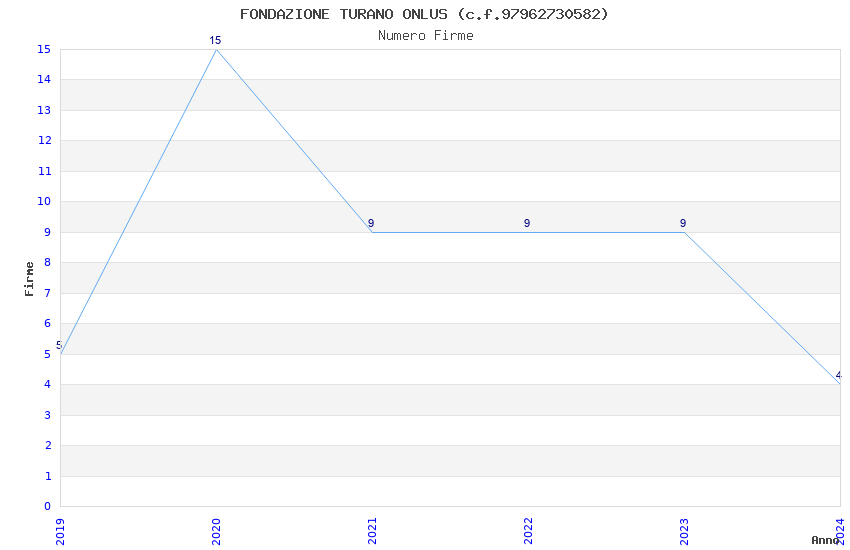Screen dimensions: 850x550
Task: Select the 2024 year label
Action: click(840, 531)
